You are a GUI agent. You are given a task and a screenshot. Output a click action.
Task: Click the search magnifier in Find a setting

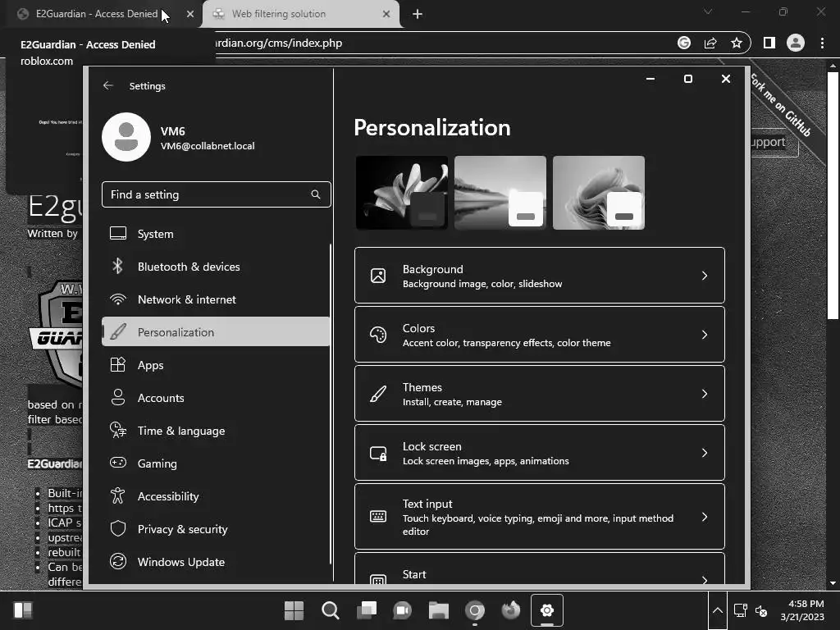pos(316,194)
